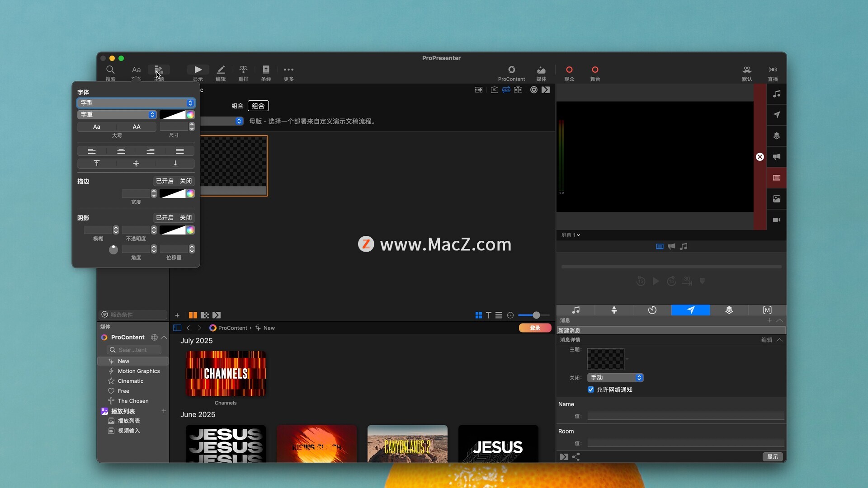Image resolution: width=868 pixels, height=488 pixels.
Task: Select the empty checkerboard slide thumbnail
Action: click(x=234, y=166)
